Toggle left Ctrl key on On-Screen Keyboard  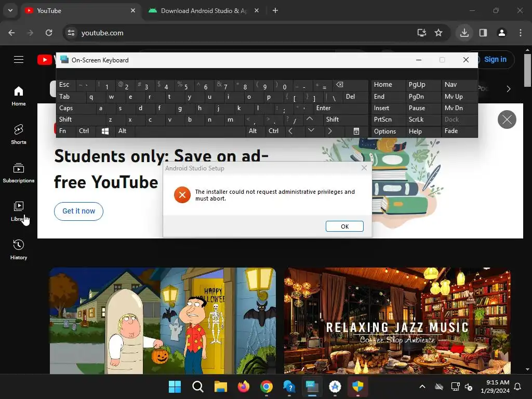tap(85, 131)
